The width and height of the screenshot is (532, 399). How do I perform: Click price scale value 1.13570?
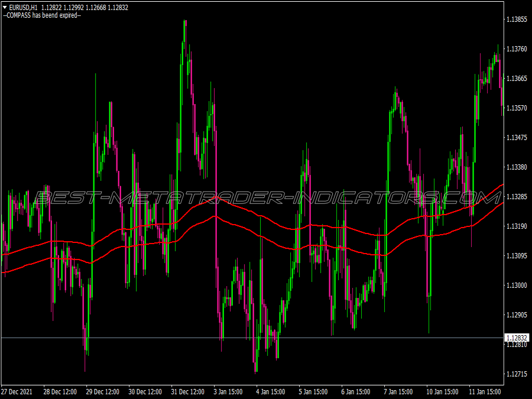(x=517, y=108)
